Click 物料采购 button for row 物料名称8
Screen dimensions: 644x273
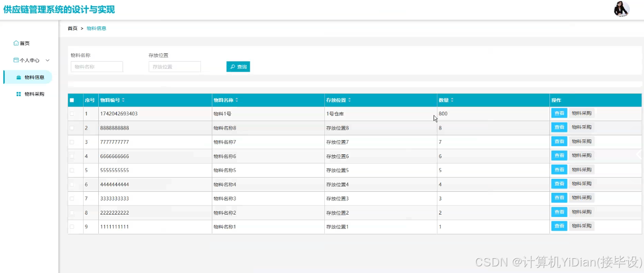click(x=582, y=127)
